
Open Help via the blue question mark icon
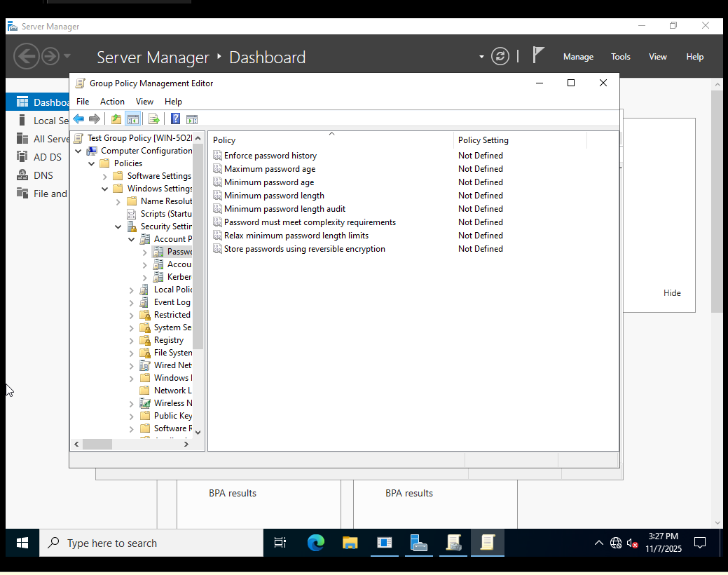(x=175, y=119)
